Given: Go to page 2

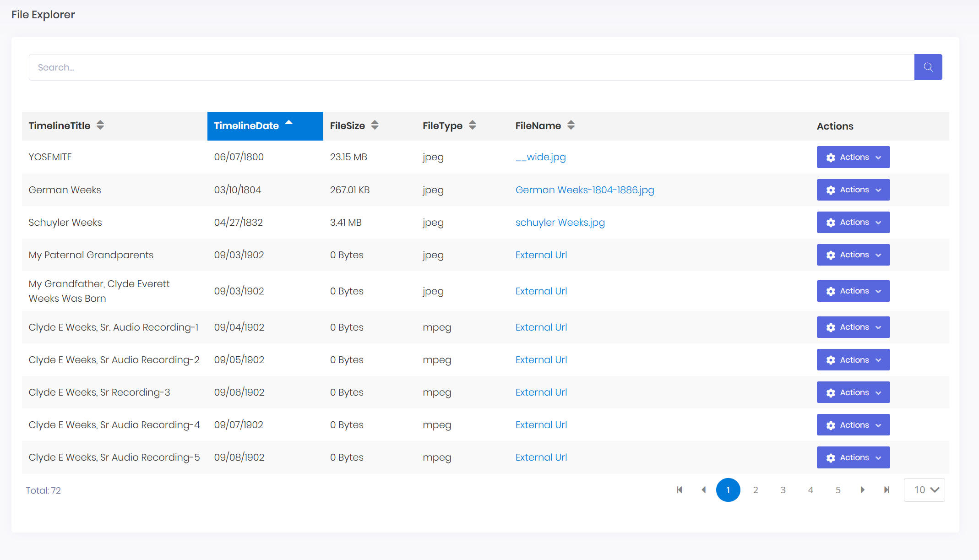Looking at the screenshot, I should click(x=756, y=490).
